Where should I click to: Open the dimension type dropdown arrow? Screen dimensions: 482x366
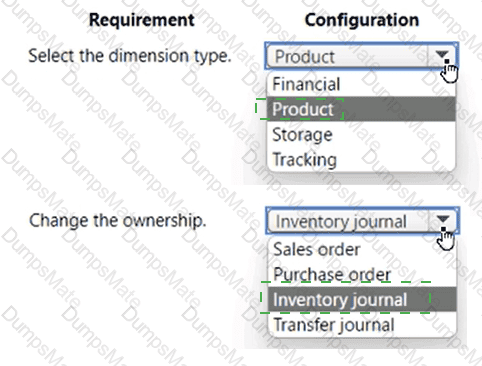(442, 55)
